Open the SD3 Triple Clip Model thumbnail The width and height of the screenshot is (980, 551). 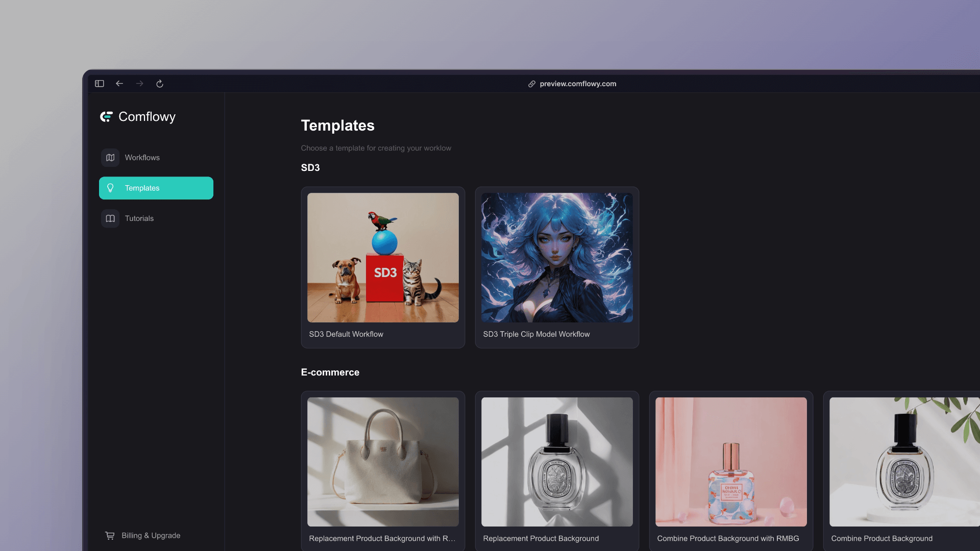(557, 258)
